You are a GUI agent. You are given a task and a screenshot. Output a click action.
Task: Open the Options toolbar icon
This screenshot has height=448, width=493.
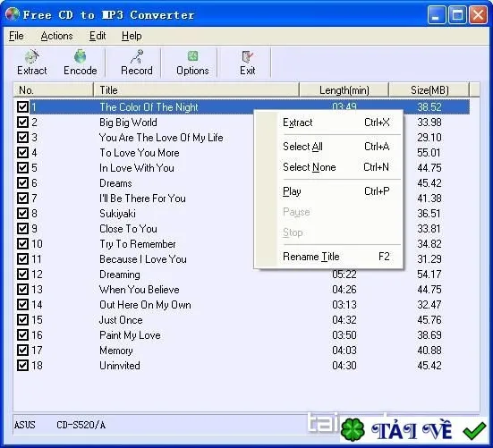pos(192,56)
